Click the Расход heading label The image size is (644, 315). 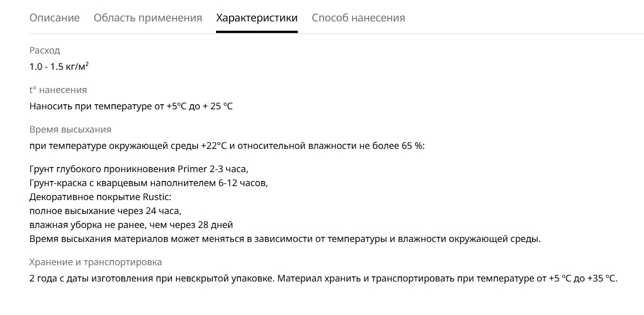pos(45,50)
